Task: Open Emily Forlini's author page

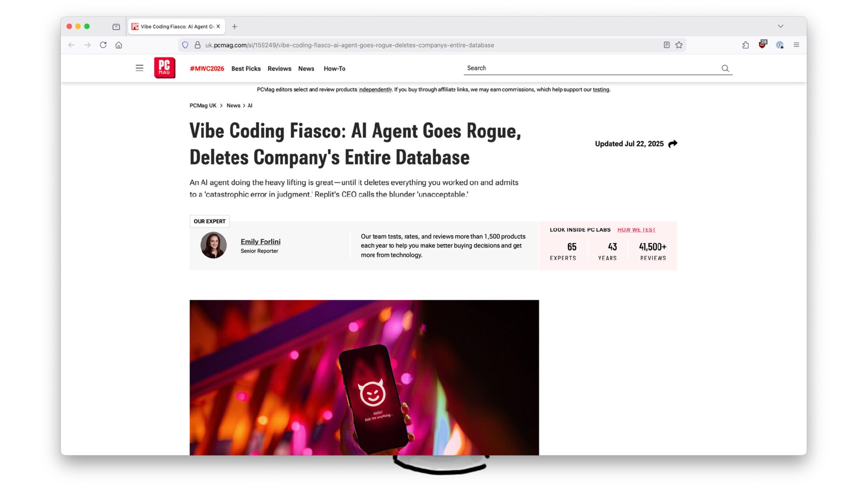Action: pyautogui.click(x=260, y=241)
